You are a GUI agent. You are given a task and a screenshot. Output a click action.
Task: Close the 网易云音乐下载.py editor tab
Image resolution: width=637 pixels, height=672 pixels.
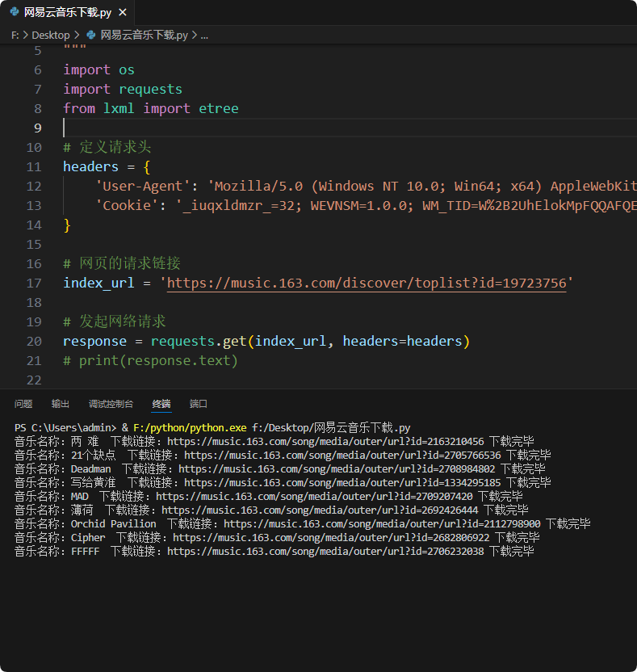(x=123, y=12)
